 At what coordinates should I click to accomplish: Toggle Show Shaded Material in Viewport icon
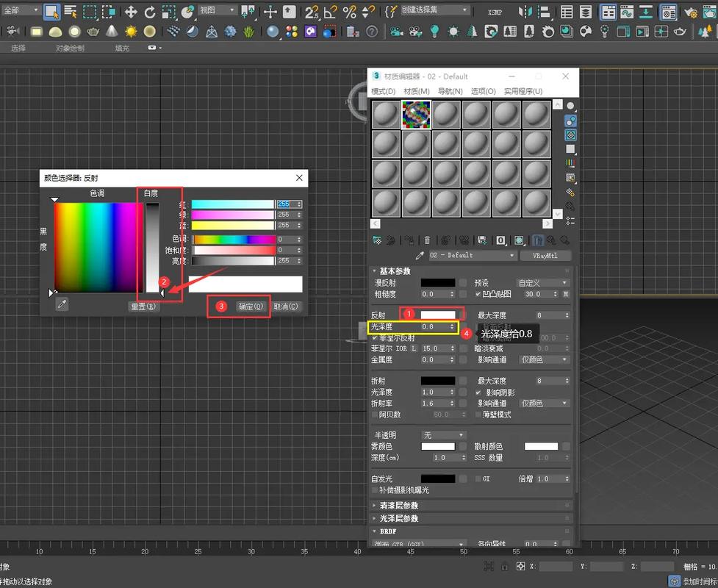click(521, 241)
